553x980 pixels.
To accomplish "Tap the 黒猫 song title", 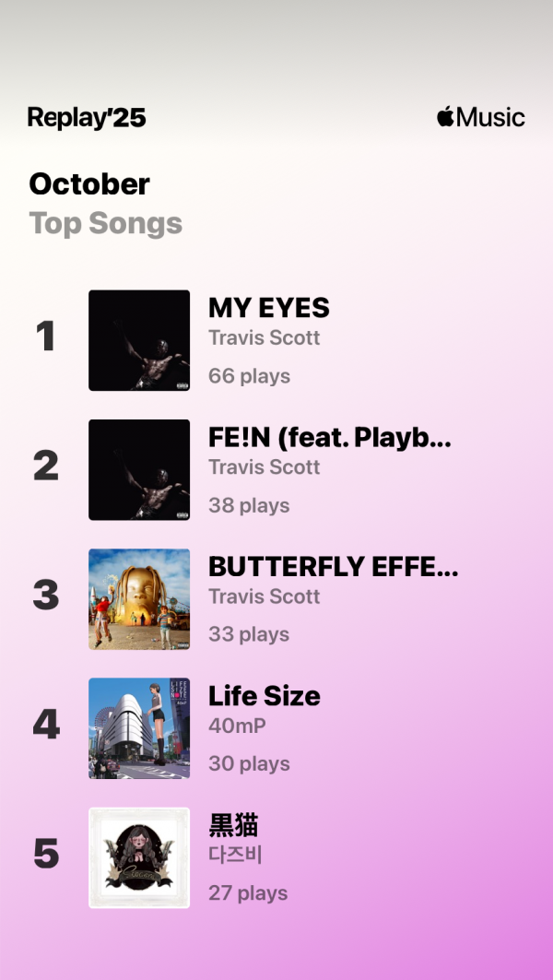I will (x=234, y=825).
